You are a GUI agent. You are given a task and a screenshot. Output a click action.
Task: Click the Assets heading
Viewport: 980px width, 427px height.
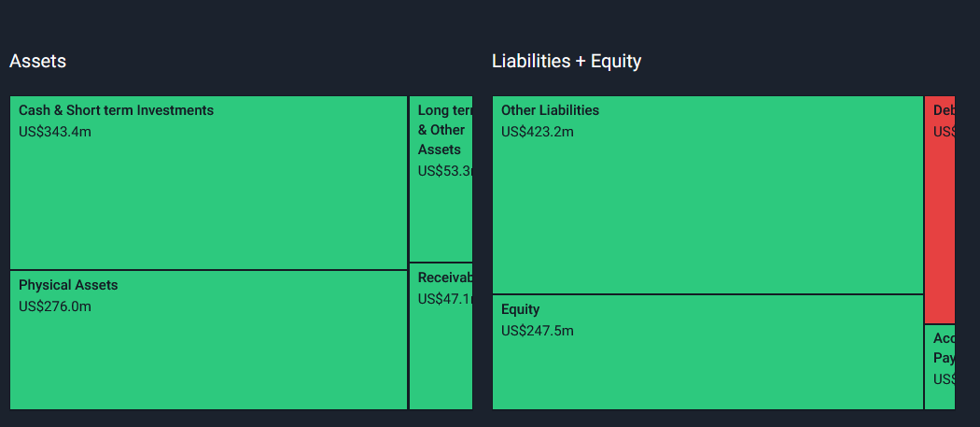(x=38, y=61)
